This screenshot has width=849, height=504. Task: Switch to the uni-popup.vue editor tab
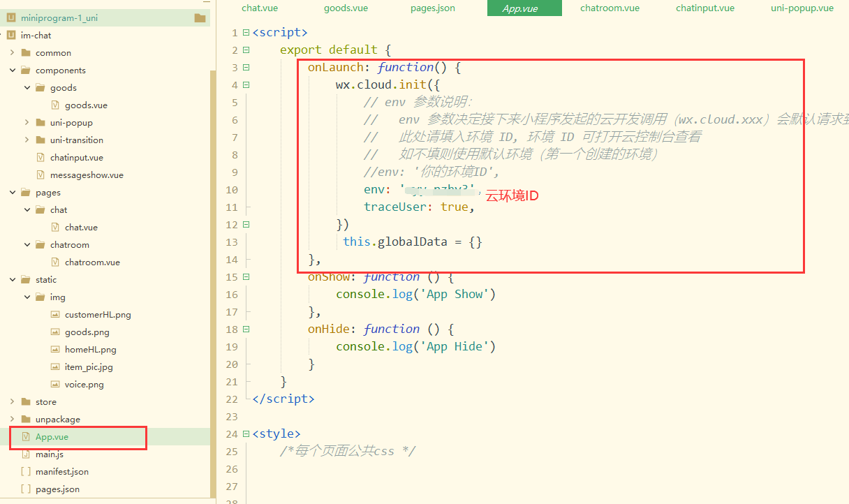pyautogui.click(x=802, y=8)
